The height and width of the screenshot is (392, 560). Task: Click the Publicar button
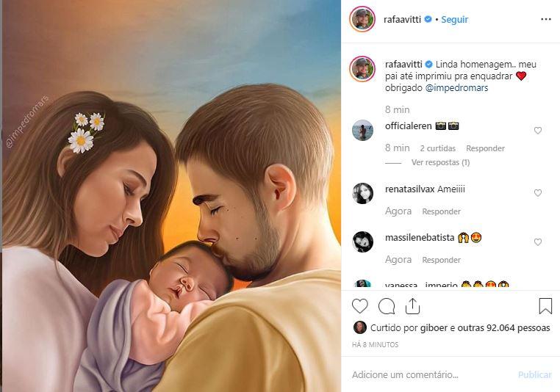[534, 375]
